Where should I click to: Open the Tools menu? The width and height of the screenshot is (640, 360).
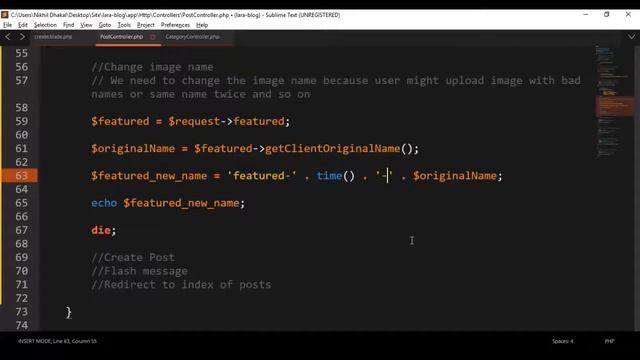[124, 25]
